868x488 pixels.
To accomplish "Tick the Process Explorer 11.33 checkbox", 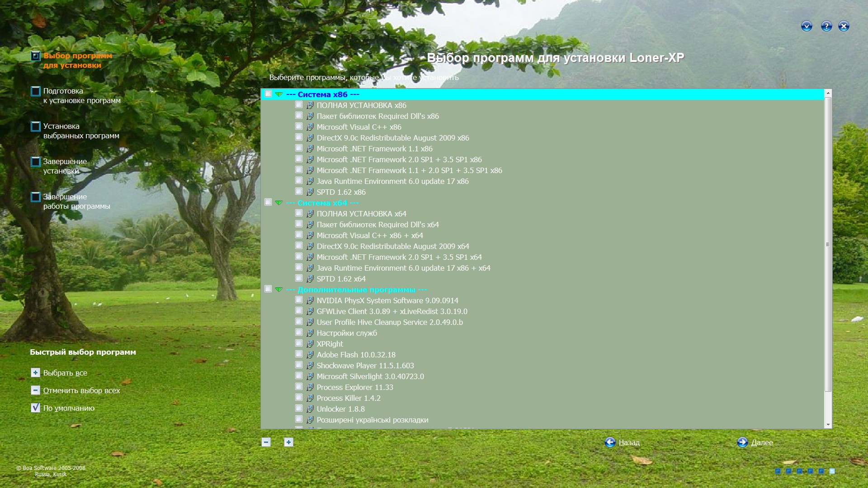I will click(x=299, y=387).
